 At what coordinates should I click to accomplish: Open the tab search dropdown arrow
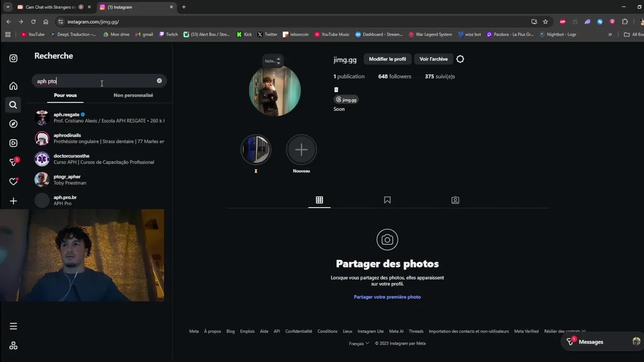[8, 7]
